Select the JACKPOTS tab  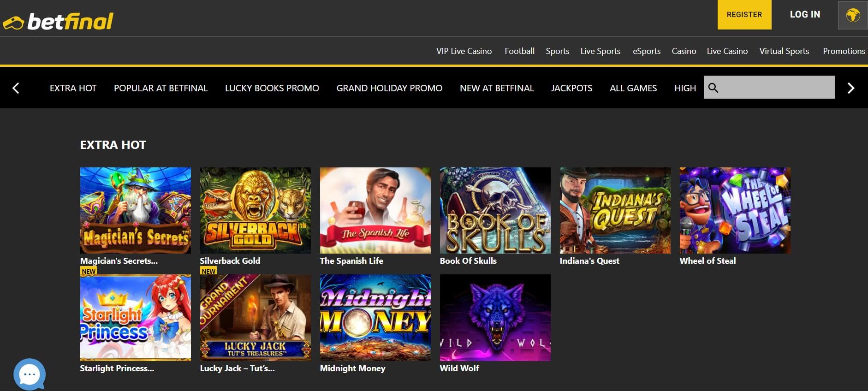click(571, 88)
